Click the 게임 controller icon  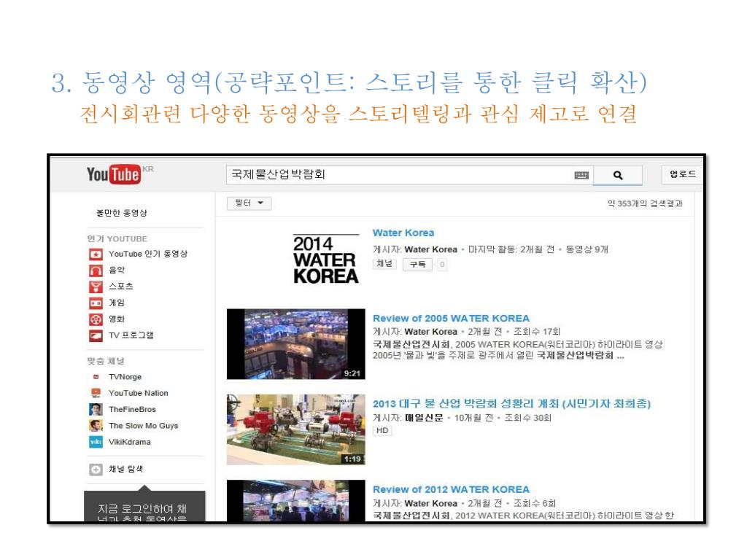click(x=96, y=303)
